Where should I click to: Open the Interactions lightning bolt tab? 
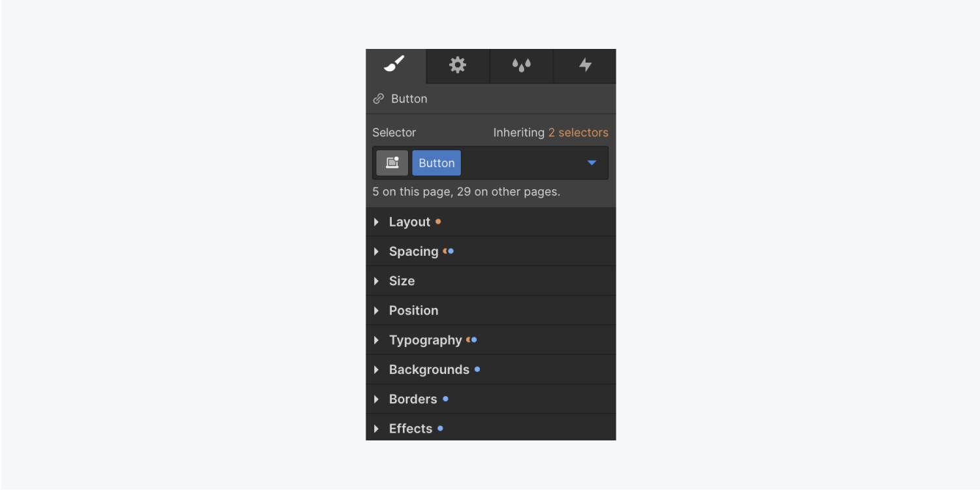point(585,65)
